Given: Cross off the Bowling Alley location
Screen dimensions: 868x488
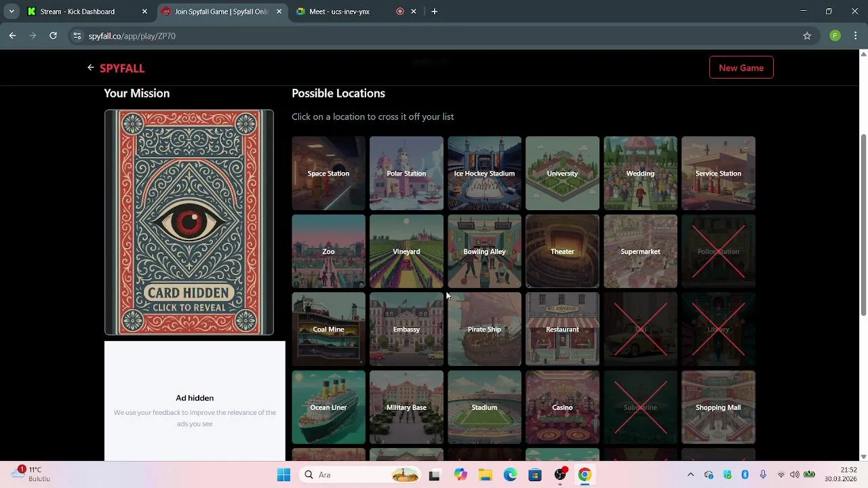Looking at the screenshot, I should [x=484, y=251].
